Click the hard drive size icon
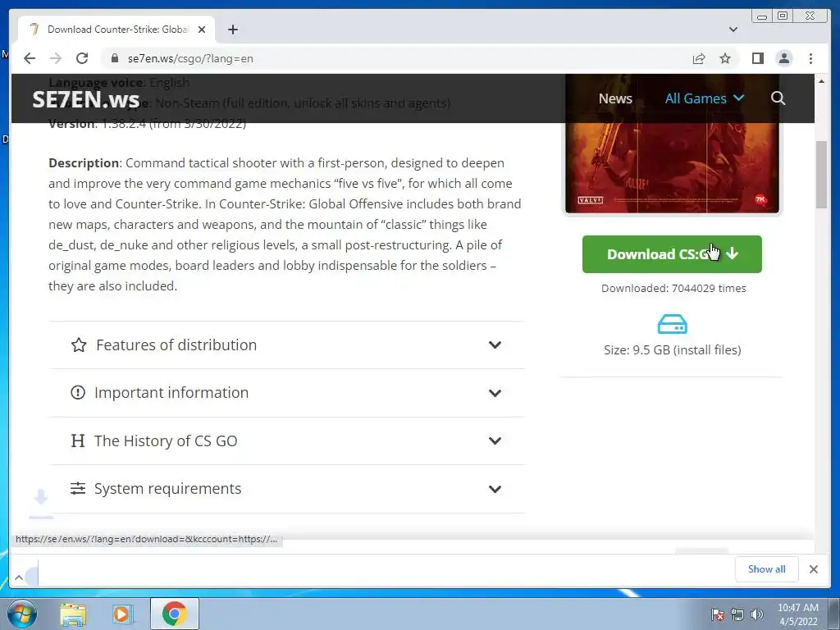Screen dimensions: 840x630 (x=673, y=324)
